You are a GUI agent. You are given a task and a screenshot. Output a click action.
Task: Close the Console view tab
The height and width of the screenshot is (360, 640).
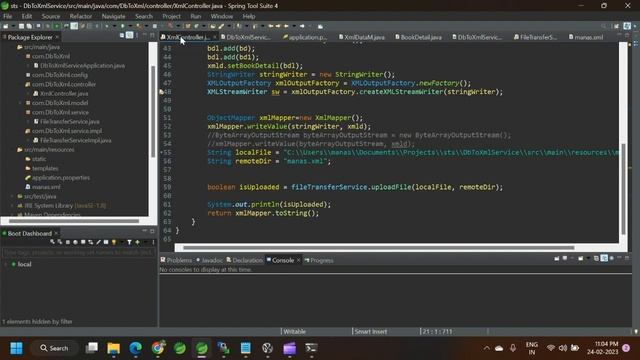298,260
